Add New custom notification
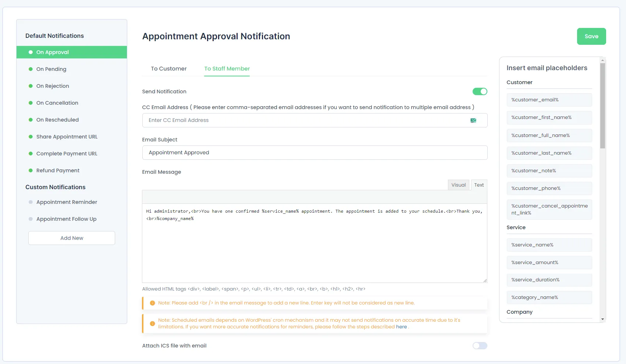This screenshot has width=626, height=364. tap(72, 238)
